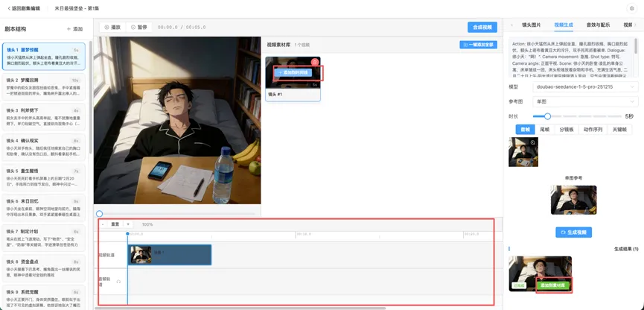Select shot card 镜头 8 资金盘点
This screenshot has height=310, width=644.
coord(43,268)
